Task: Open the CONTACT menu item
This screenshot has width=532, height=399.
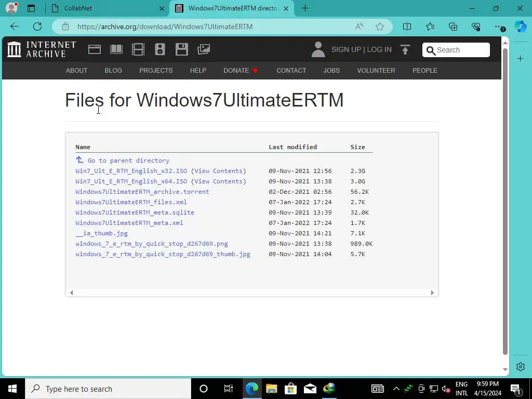Action: click(291, 71)
